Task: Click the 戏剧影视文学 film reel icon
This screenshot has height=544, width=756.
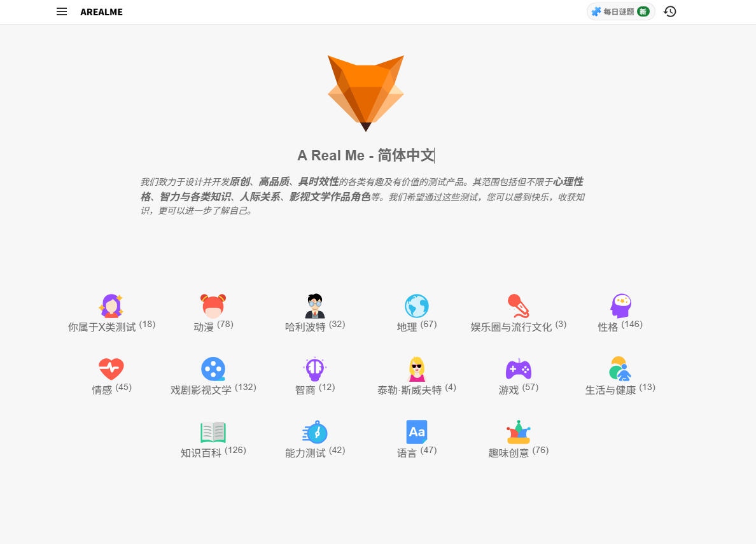Action: pyautogui.click(x=213, y=369)
